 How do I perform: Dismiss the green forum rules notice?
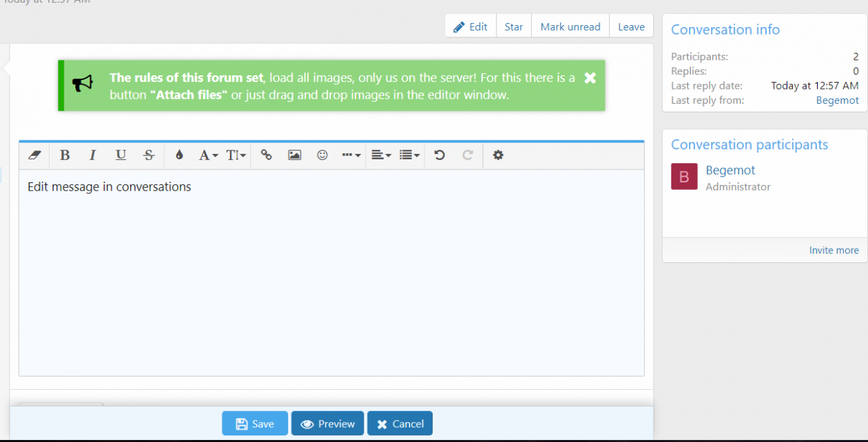590,78
